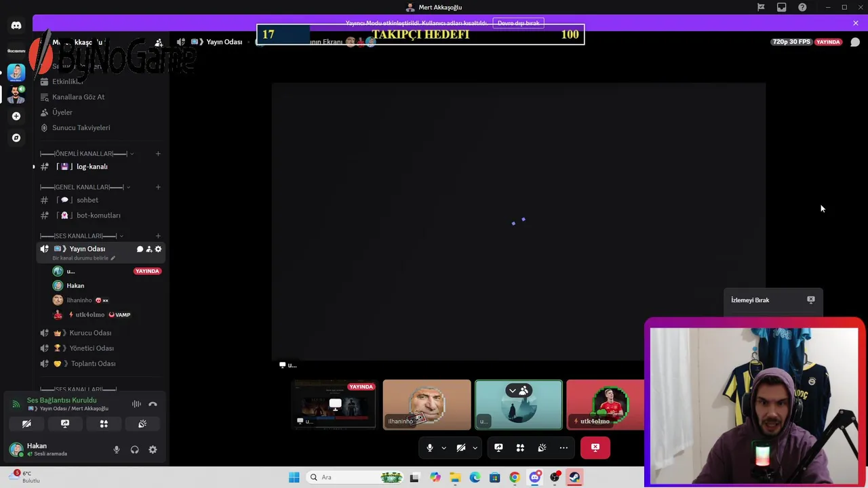Viewport: 868px width, 488px height.
Task: Turn on camera in the call controls
Action: coord(461,447)
